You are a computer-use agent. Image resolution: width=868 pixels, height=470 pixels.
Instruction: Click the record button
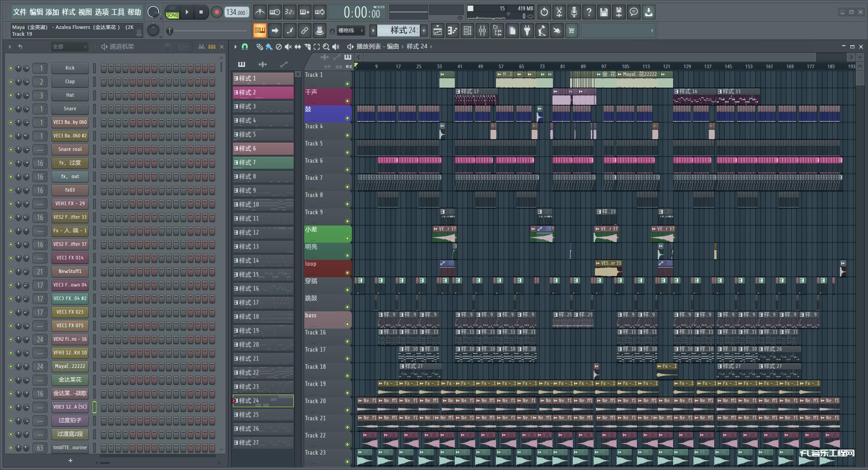click(x=217, y=12)
